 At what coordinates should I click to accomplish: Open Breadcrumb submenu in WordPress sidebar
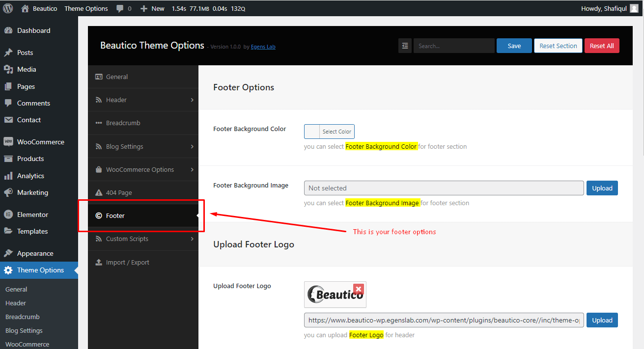click(x=23, y=317)
